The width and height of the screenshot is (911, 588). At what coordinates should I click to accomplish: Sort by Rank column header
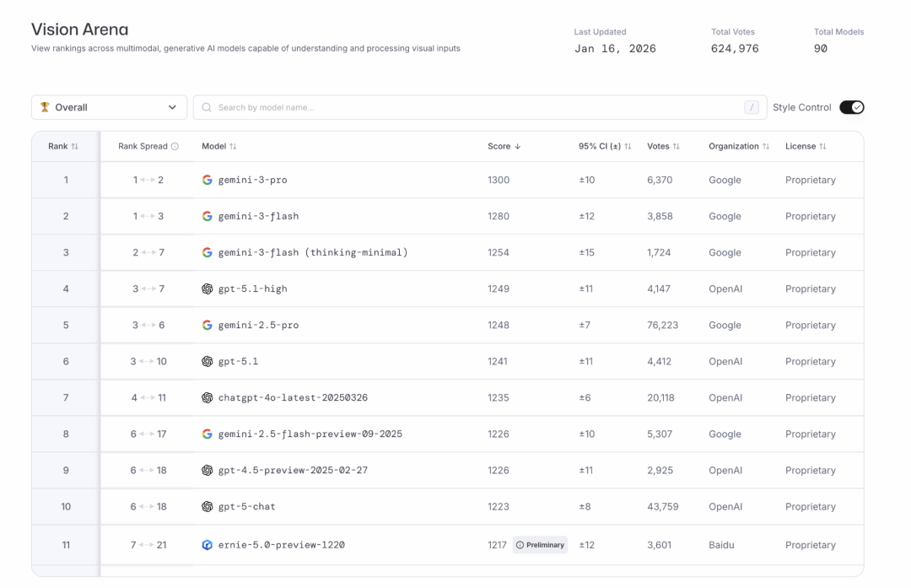pyautogui.click(x=74, y=147)
